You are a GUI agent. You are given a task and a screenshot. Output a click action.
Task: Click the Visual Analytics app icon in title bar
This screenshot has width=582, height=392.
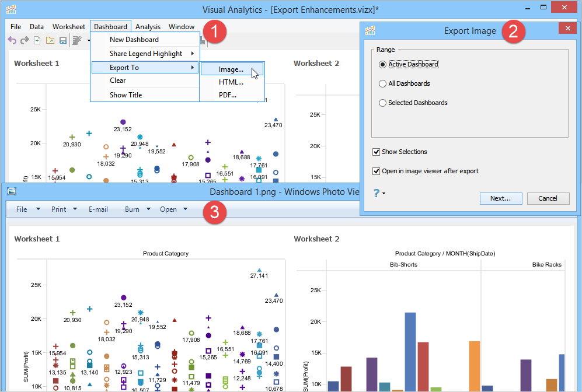coord(11,9)
